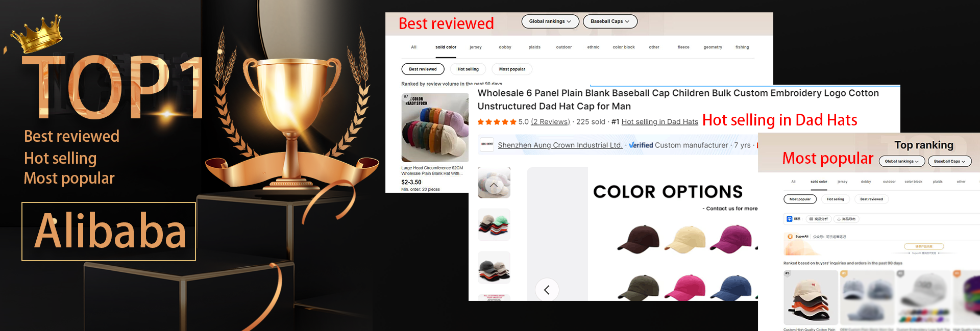This screenshot has height=331, width=980.
Task: Switch to the jersey category tab
Action: (475, 47)
